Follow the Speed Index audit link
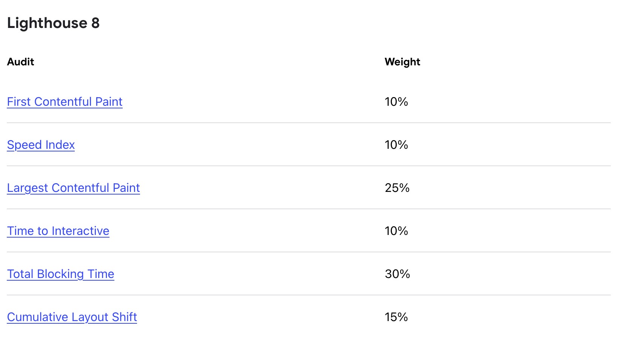Screen dimensions: 644x346 point(41,145)
